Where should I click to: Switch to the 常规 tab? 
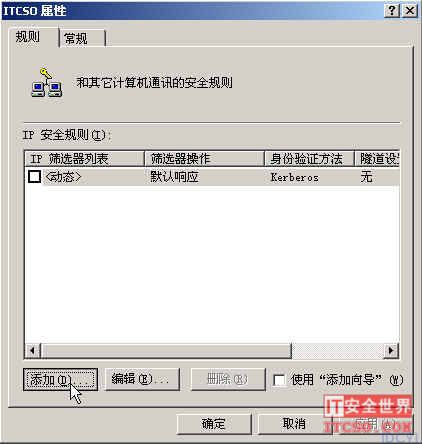tap(82, 39)
